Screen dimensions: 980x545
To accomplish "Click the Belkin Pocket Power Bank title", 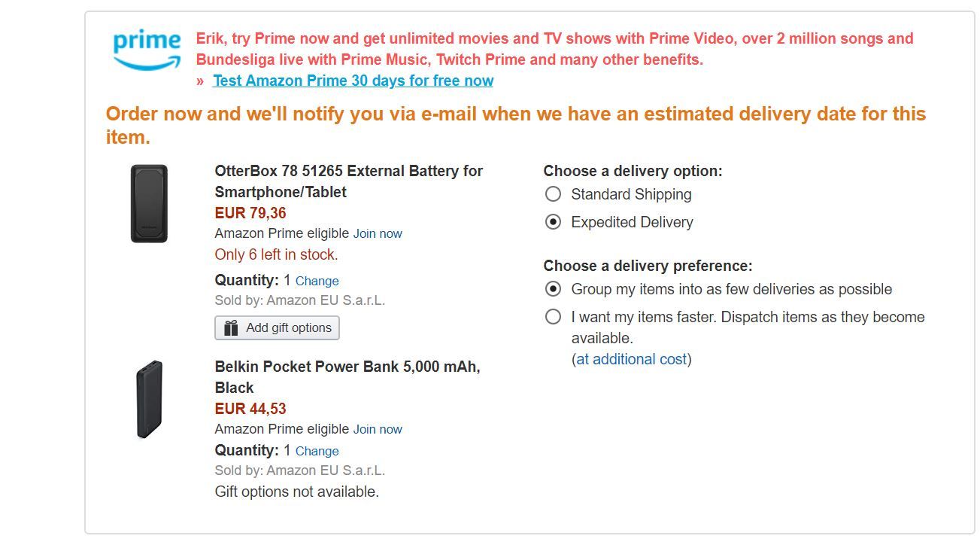I will pos(347,377).
